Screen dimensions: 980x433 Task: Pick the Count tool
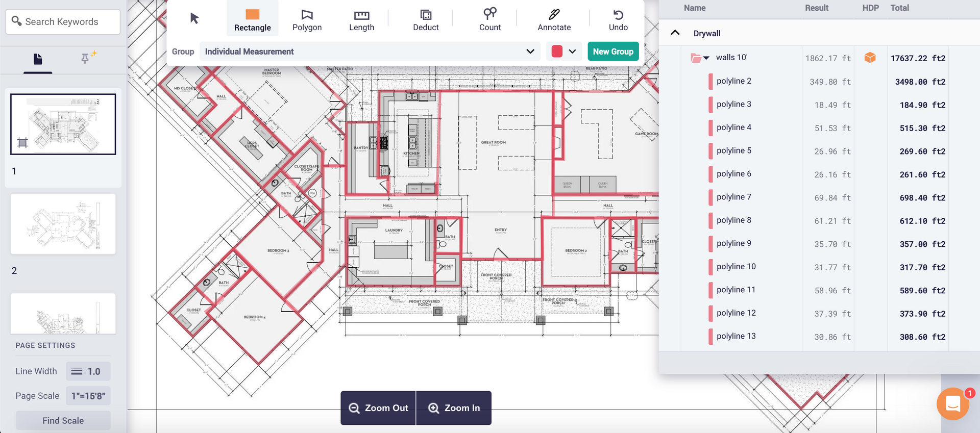[x=490, y=20]
